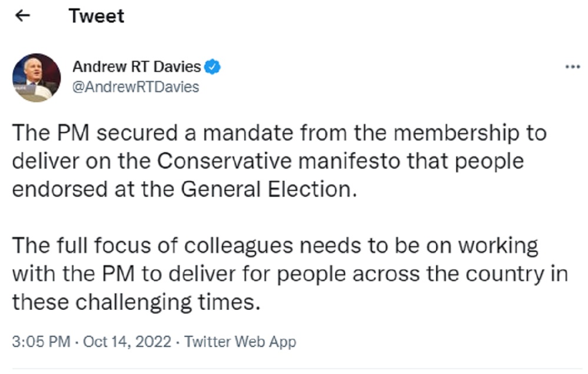Open the more options ellipsis menu
This screenshot has width=588, height=374.
(572, 67)
